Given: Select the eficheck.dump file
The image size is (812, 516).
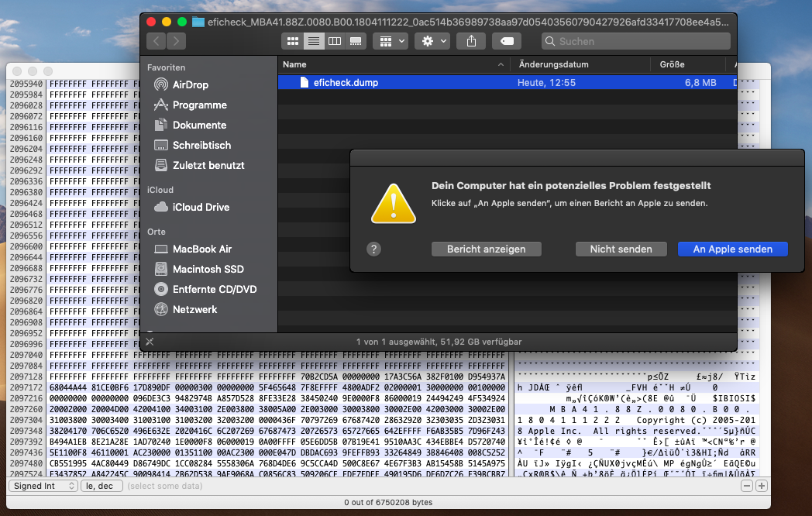Looking at the screenshot, I should (x=507, y=82).
